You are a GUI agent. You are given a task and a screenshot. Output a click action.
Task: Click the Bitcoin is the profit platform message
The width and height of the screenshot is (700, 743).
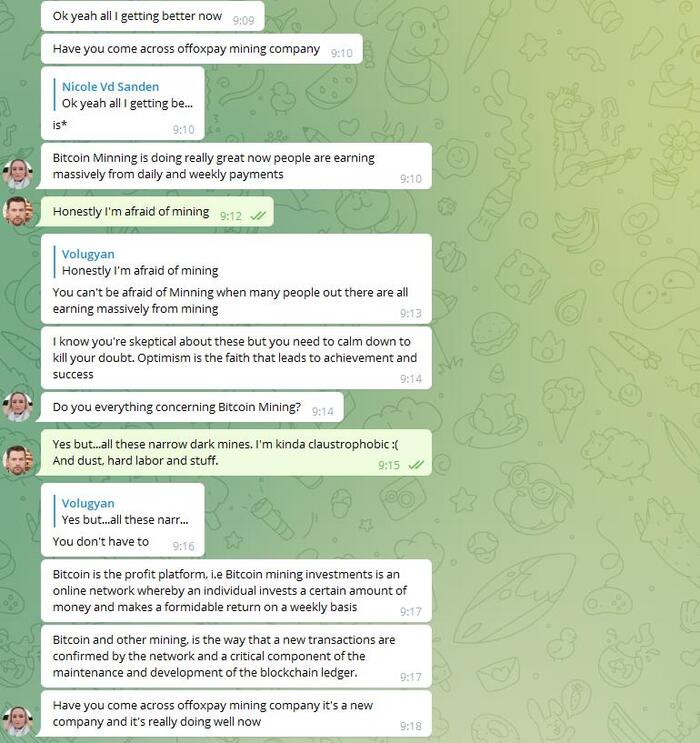(x=236, y=590)
